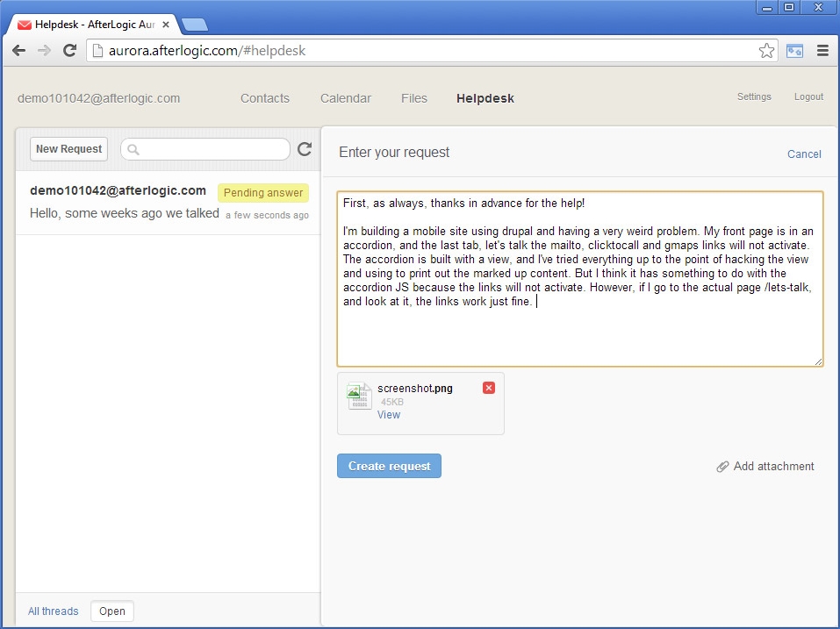The height and width of the screenshot is (629, 840).
Task: Click the 'Hello, some weeks ago we talked' preview
Action: click(125, 213)
